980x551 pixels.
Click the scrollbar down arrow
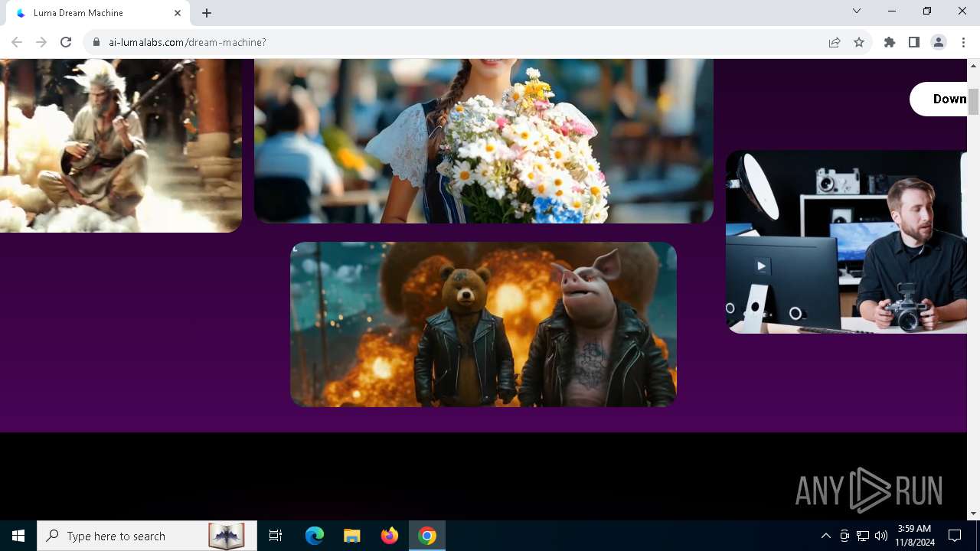tap(974, 514)
